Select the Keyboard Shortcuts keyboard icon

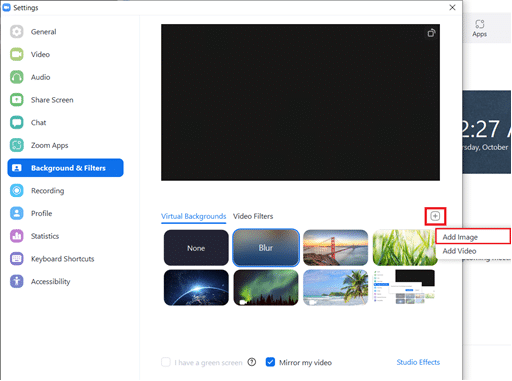[17, 258]
